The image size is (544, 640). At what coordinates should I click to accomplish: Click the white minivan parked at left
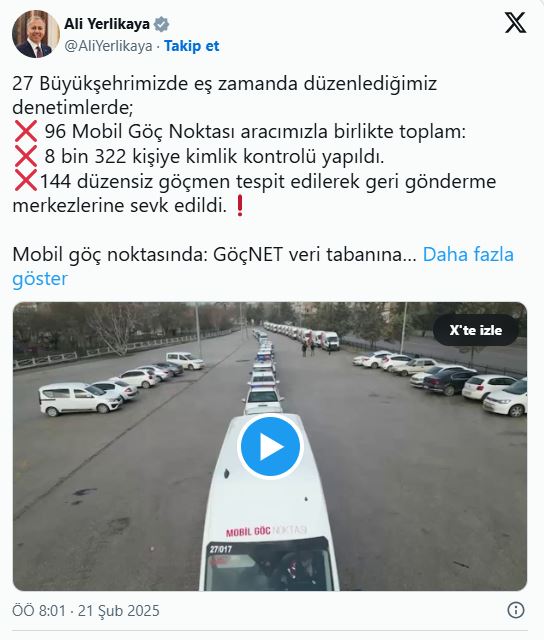(80, 399)
